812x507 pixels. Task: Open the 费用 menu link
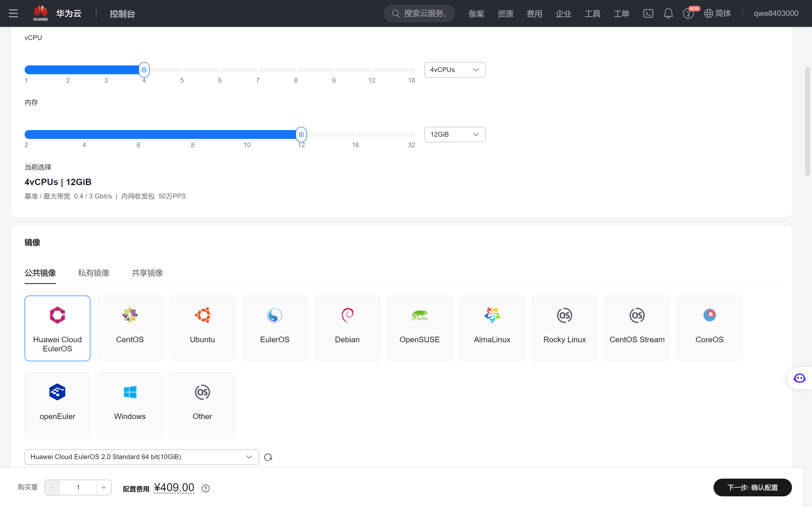534,14
